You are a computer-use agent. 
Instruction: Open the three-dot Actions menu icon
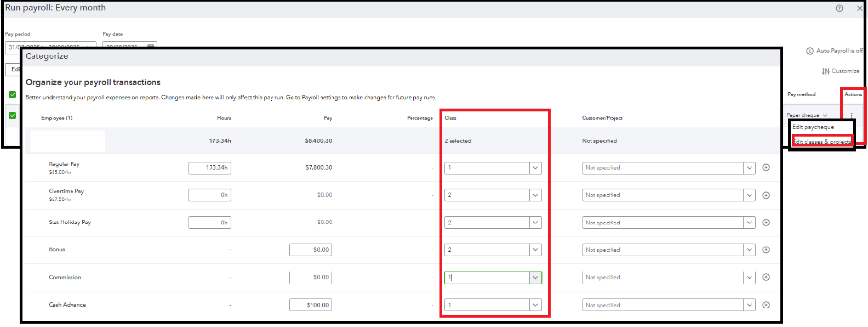(852, 115)
